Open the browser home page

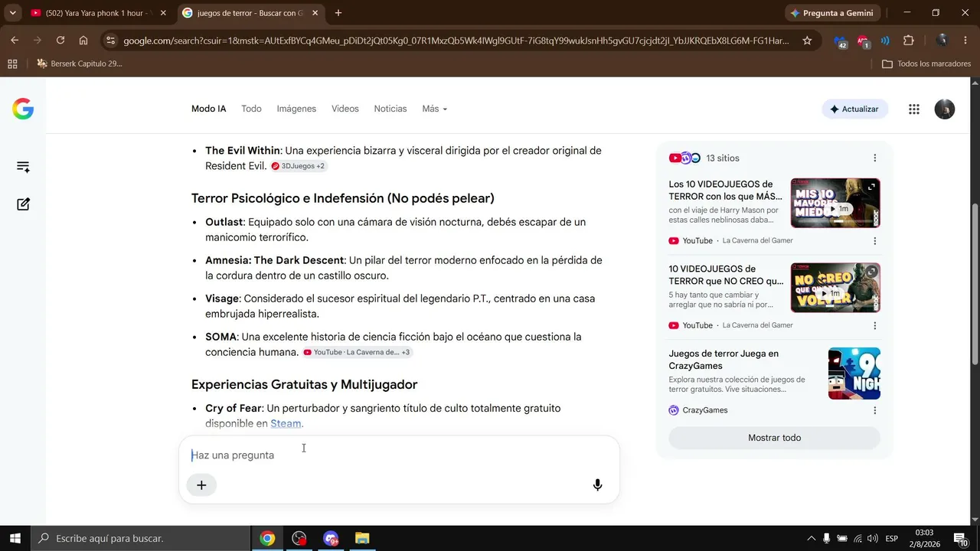click(83, 41)
